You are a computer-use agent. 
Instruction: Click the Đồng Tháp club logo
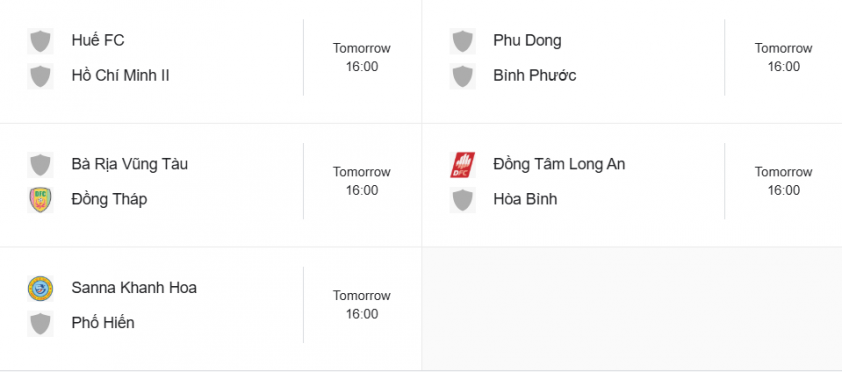[40, 200]
